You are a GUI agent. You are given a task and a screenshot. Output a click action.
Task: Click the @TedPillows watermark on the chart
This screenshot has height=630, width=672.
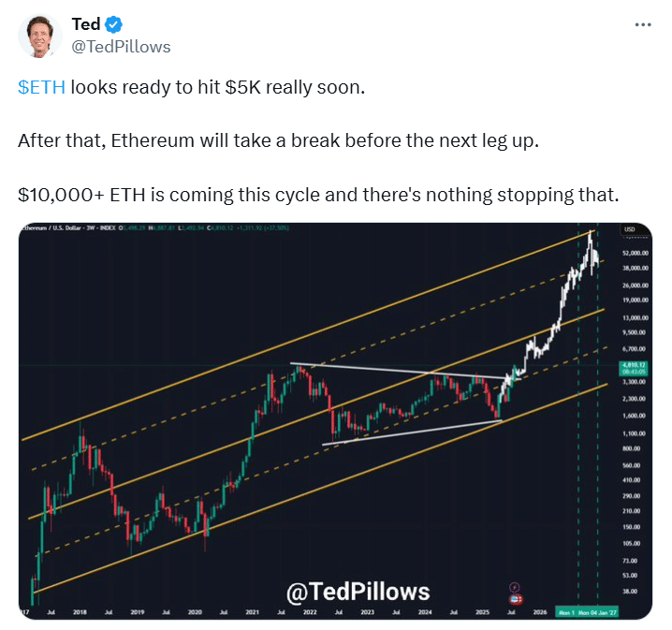358,592
